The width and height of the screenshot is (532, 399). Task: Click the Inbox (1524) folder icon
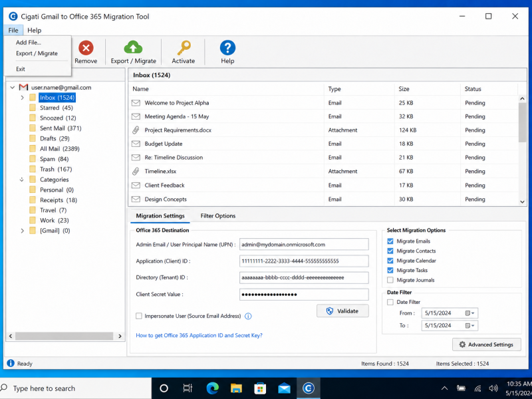[33, 98]
